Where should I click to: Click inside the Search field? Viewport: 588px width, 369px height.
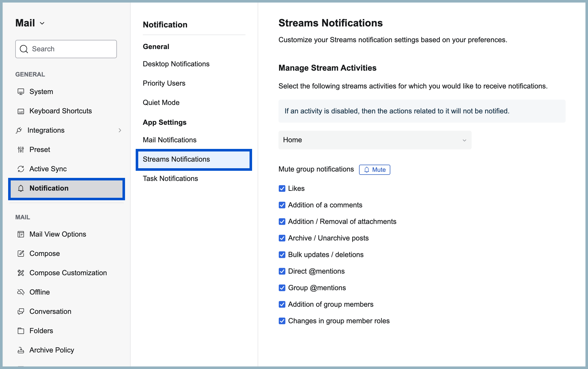66,49
